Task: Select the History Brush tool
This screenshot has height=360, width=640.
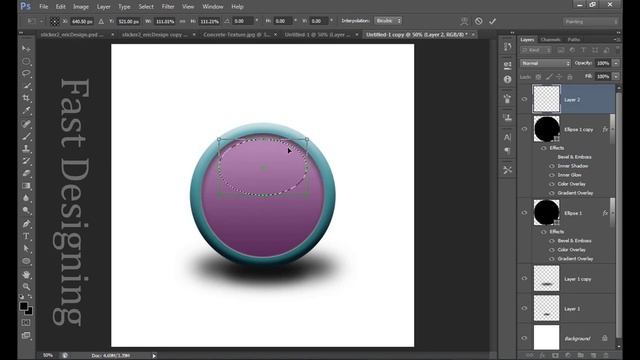Action: [x=27, y=161]
